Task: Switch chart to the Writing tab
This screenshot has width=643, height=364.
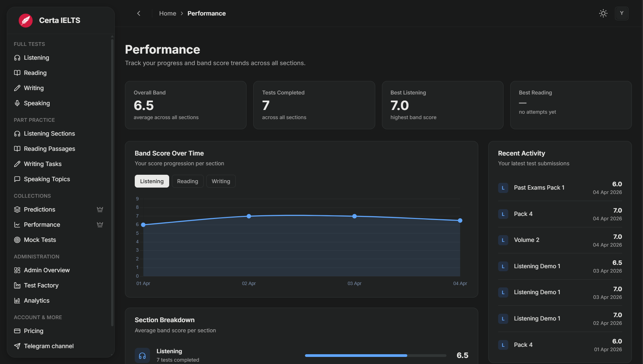Action: [x=221, y=181]
